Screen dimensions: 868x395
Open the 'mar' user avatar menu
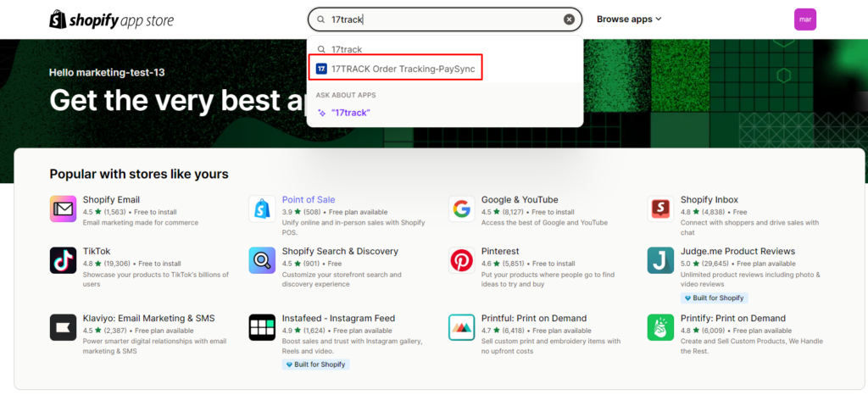tap(805, 19)
